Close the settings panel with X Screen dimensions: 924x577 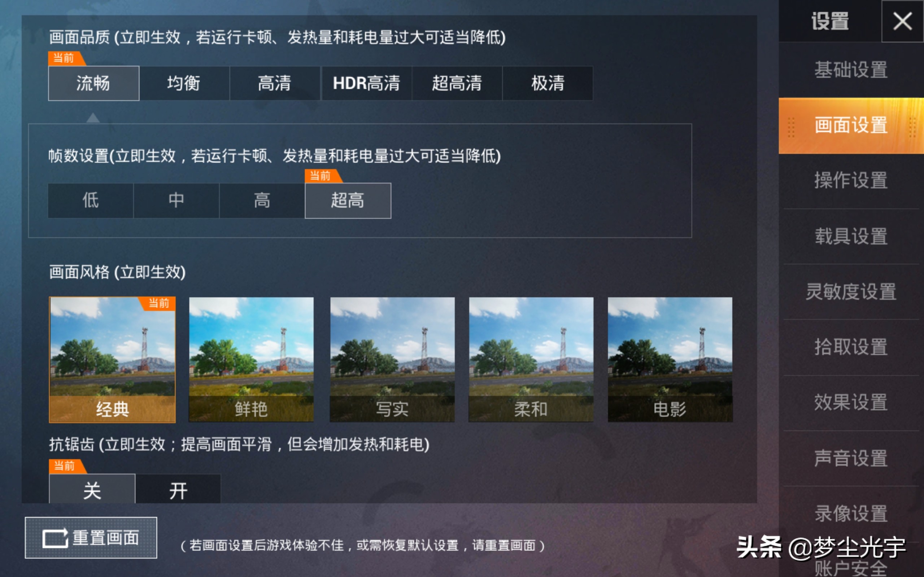[902, 21]
